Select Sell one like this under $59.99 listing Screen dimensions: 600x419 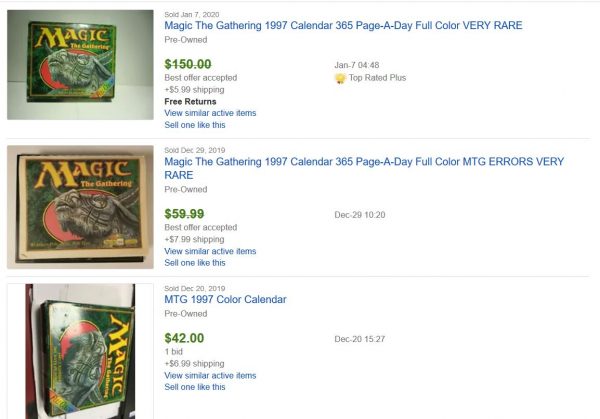coord(195,263)
